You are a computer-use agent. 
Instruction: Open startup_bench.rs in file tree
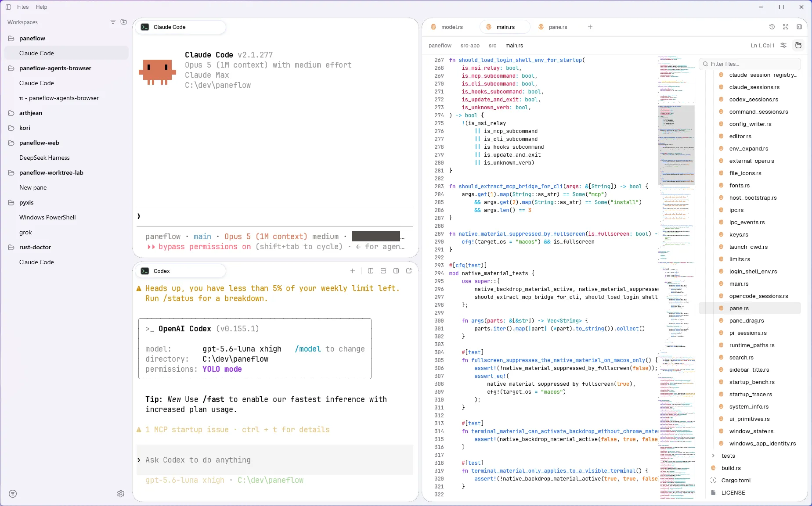tap(752, 382)
